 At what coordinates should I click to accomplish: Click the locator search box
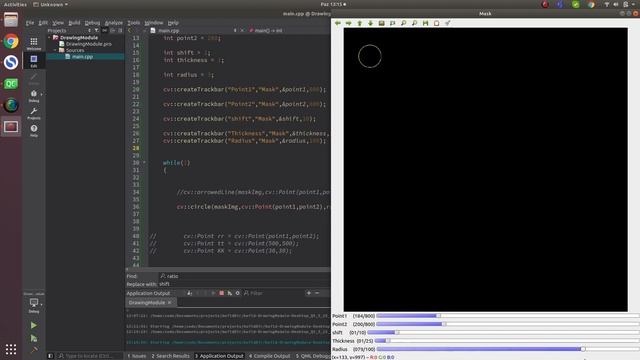[90, 356]
